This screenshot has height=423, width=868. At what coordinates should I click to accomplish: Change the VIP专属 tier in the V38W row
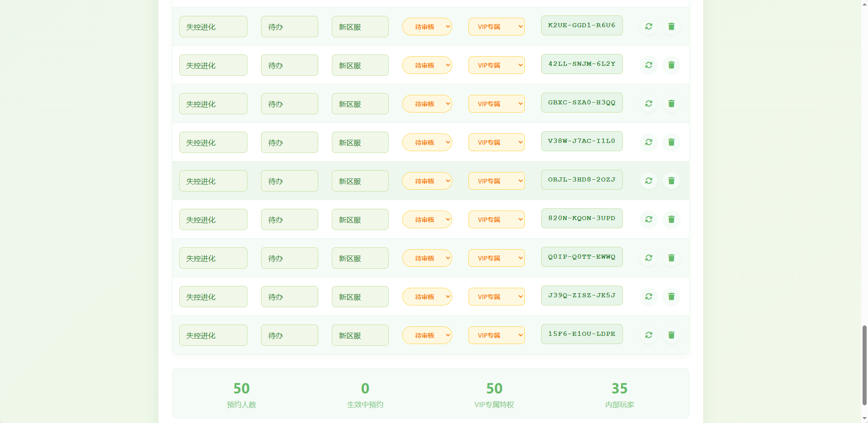click(497, 142)
